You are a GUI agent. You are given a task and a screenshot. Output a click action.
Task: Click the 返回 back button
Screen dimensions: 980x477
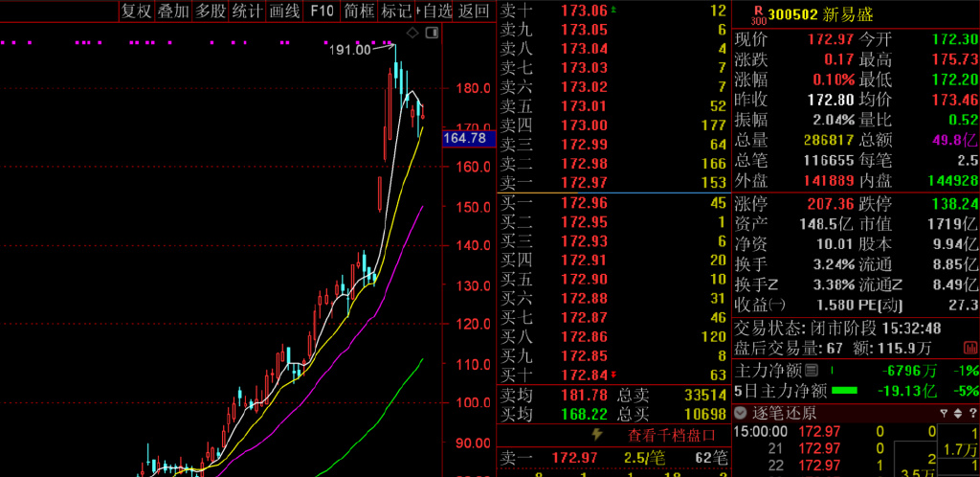[474, 11]
